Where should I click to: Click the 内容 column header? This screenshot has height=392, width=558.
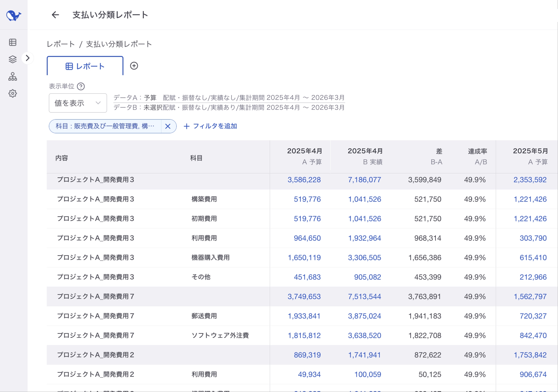(62, 158)
